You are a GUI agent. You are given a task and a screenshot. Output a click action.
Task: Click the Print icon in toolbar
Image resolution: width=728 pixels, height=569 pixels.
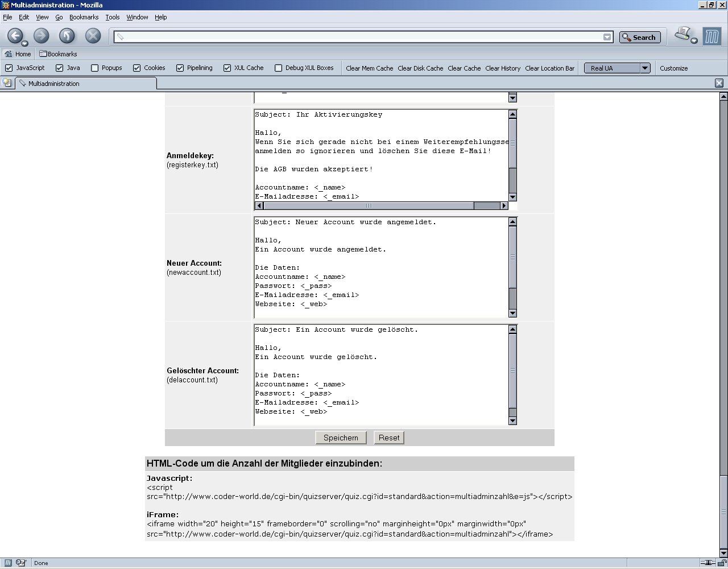[682, 34]
